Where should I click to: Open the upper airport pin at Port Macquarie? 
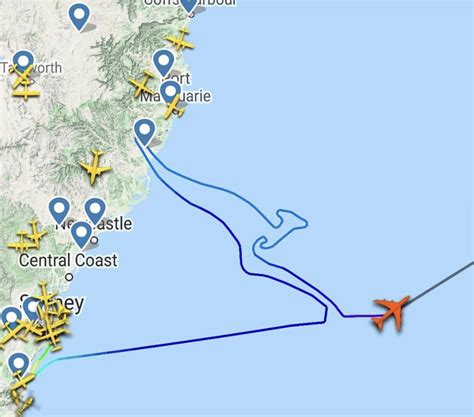pyautogui.click(x=163, y=63)
